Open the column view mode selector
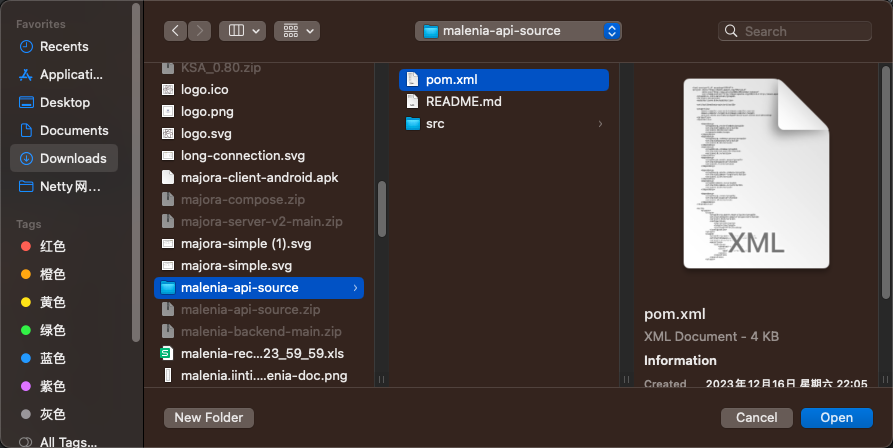 [242, 31]
